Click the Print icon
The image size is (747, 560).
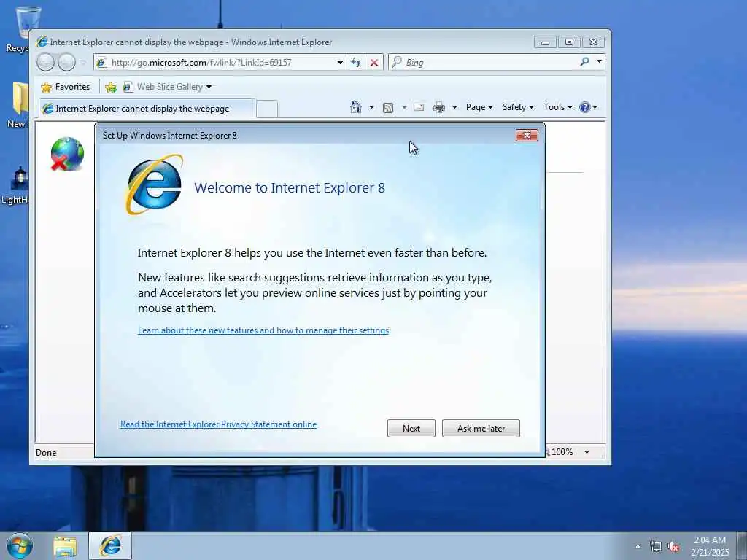438,107
